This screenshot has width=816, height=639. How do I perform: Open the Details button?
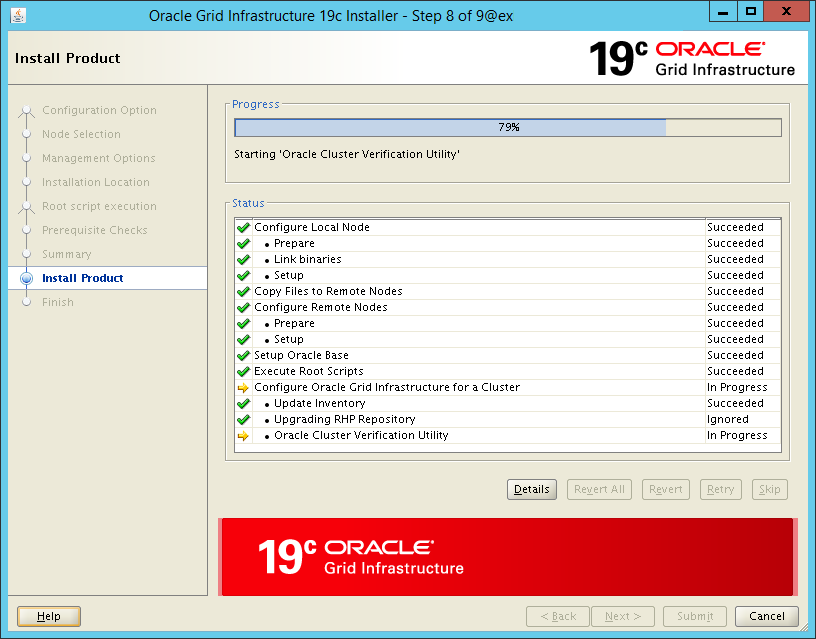532,489
